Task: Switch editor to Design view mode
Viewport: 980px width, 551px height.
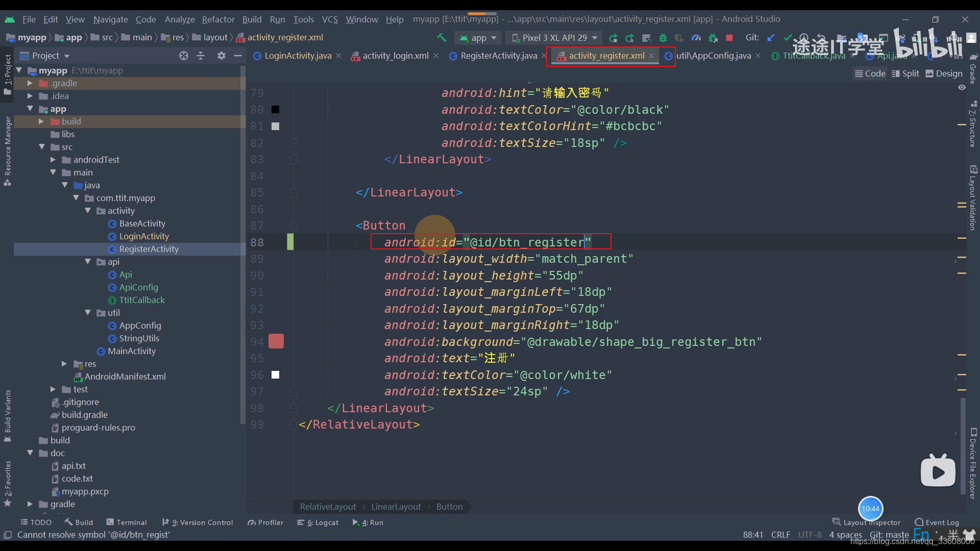Action: tap(944, 73)
